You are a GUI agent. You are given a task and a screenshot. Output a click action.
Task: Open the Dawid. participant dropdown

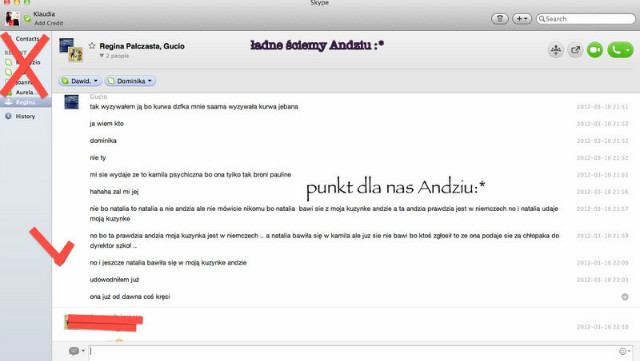(80, 81)
